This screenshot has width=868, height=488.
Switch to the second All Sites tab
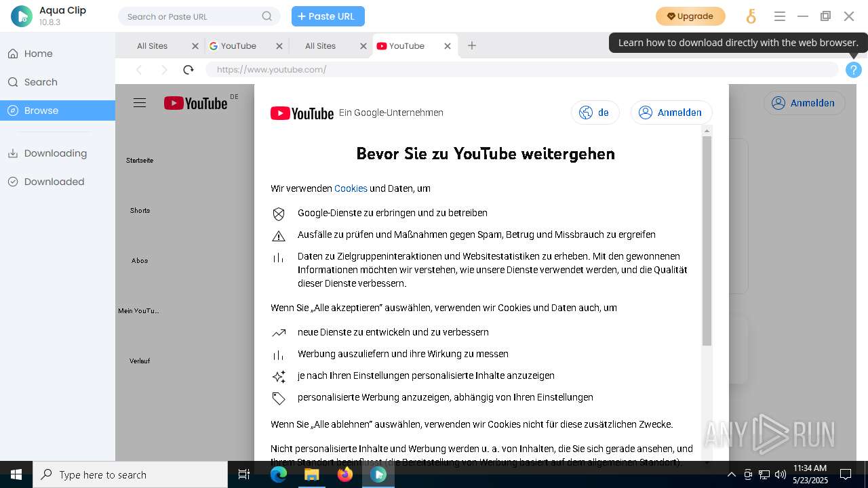[x=321, y=46]
